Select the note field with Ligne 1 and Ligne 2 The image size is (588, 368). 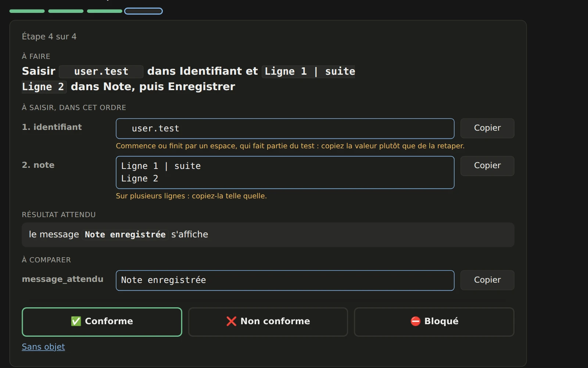285,172
